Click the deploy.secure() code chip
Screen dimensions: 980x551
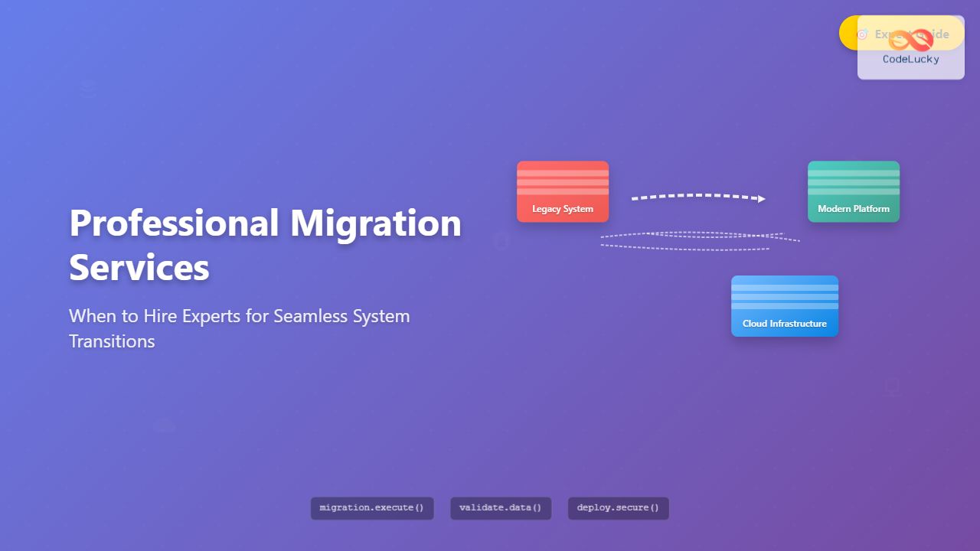click(618, 507)
